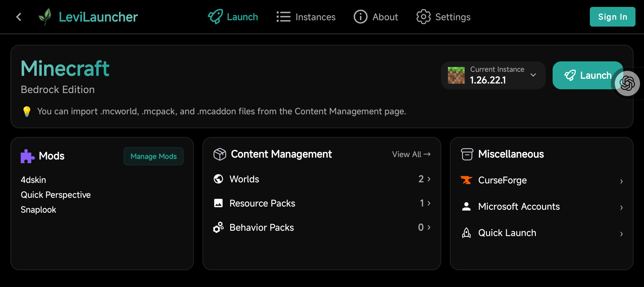Click the Worlds count number 2
This screenshot has width=644, height=287.
click(x=421, y=179)
